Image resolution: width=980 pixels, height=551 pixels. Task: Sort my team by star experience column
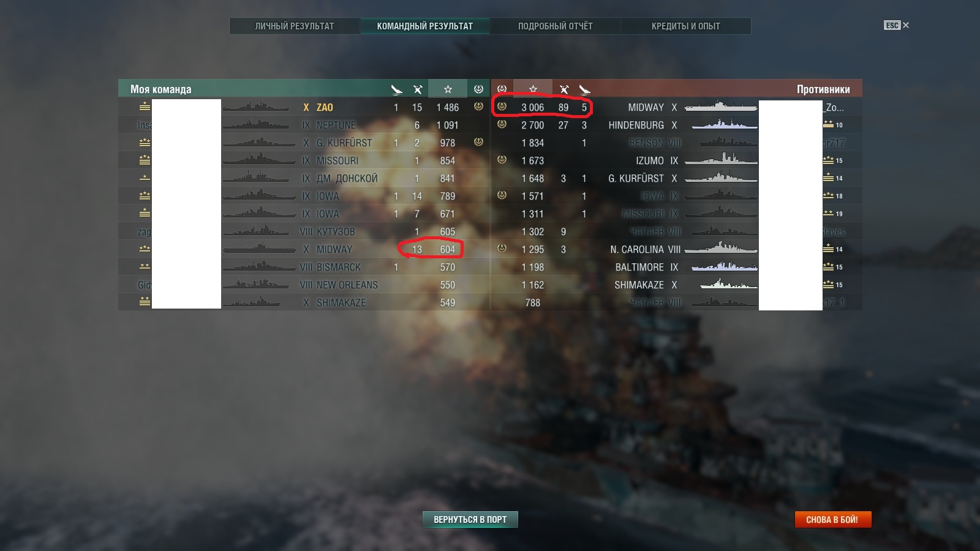[x=448, y=89]
